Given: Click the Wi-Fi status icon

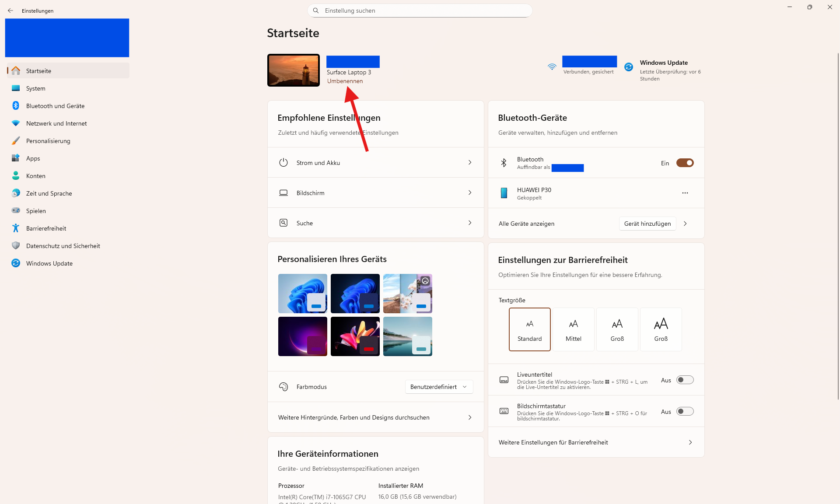Looking at the screenshot, I should click(552, 67).
